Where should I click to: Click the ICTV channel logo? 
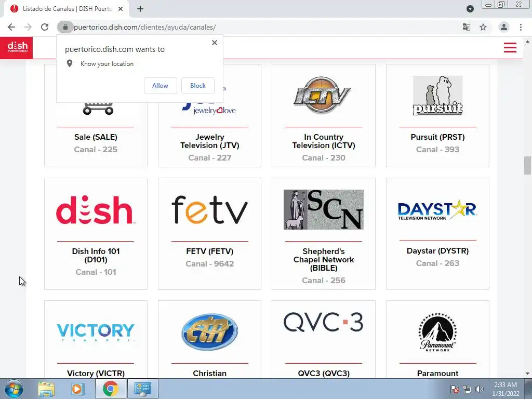pos(322,95)
